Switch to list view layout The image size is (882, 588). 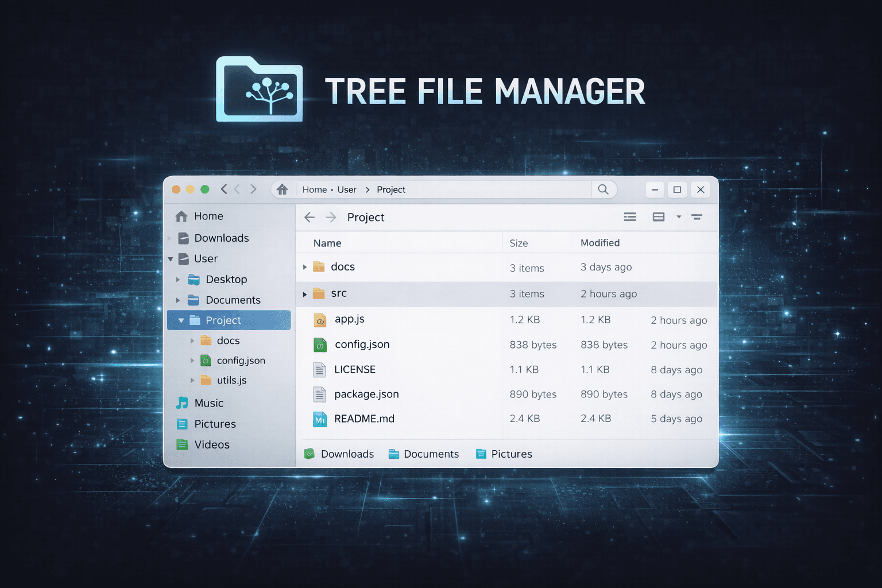pos(630,216)
